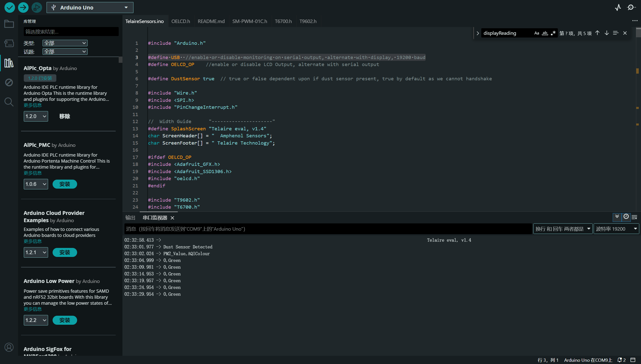Switch to the 输出 output tab
The height and width of the screenshot is (364, 641).
click(x=130, y=218)
